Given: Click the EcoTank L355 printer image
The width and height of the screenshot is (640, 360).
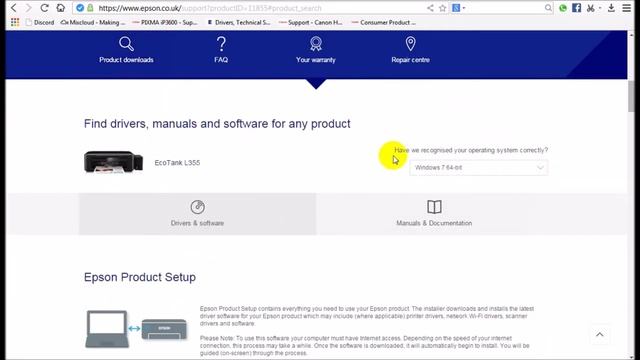Looking at the screenshot, I should [113, 162].
